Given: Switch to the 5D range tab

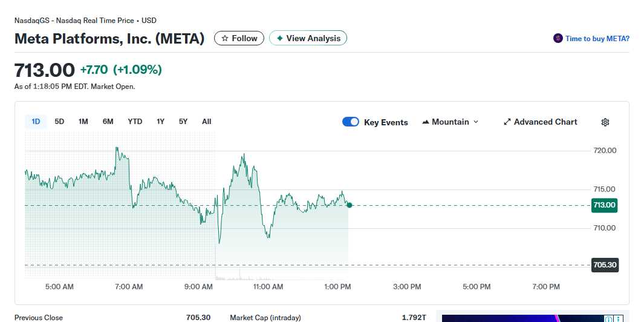Looking at the screenshot, I should coord(59,121).
